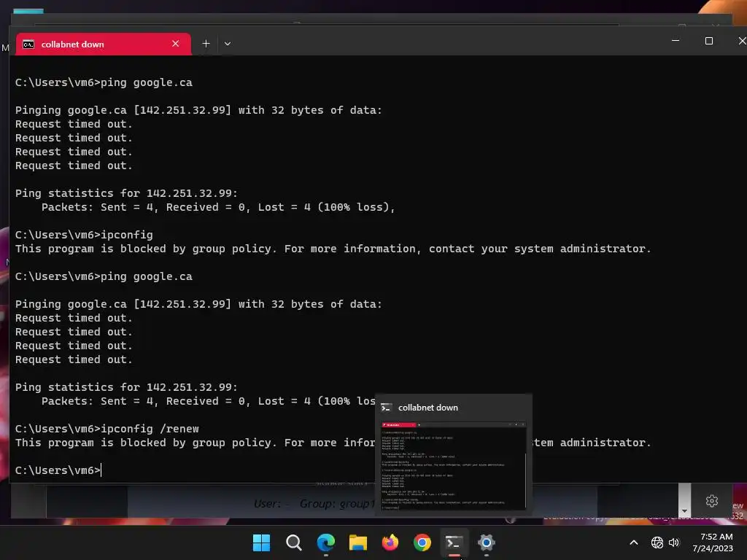Launch Firefox from the taskbar
747x560 pixels.
[390, 542]
